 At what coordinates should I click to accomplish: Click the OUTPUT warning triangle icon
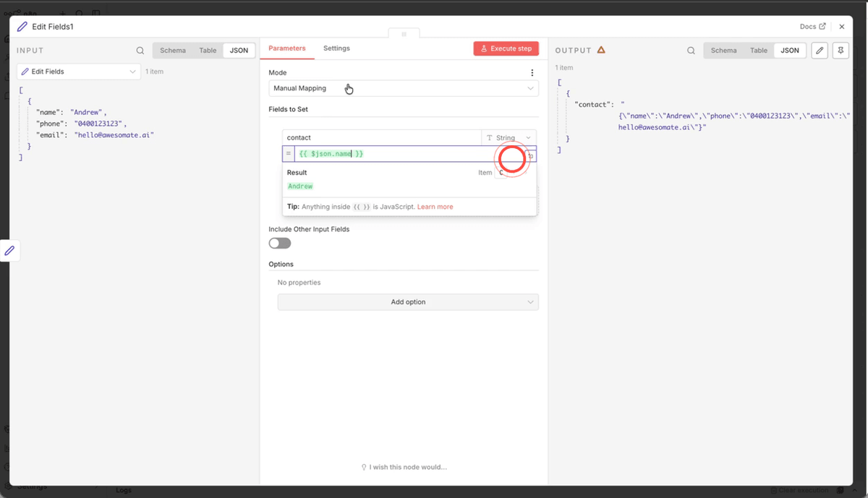point(600,51)
